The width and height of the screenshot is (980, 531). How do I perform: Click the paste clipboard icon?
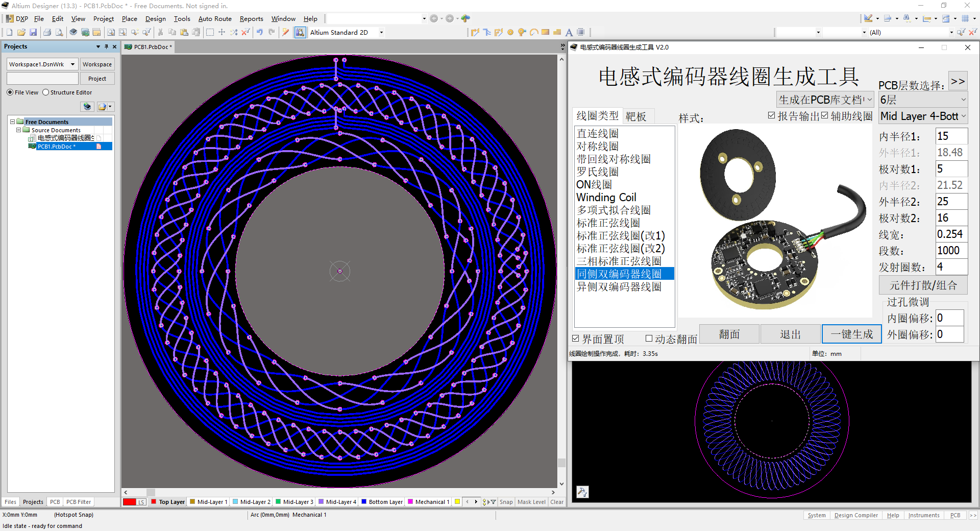click(x=184, y=32)
